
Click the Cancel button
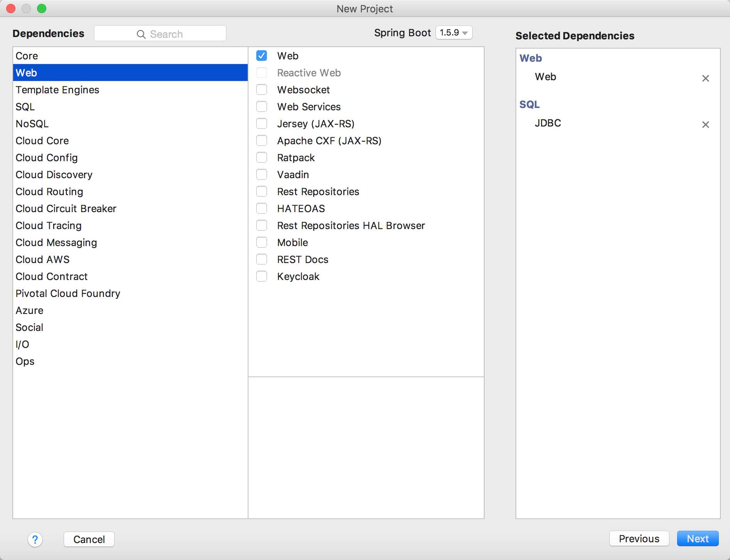(x=89, y=539)
